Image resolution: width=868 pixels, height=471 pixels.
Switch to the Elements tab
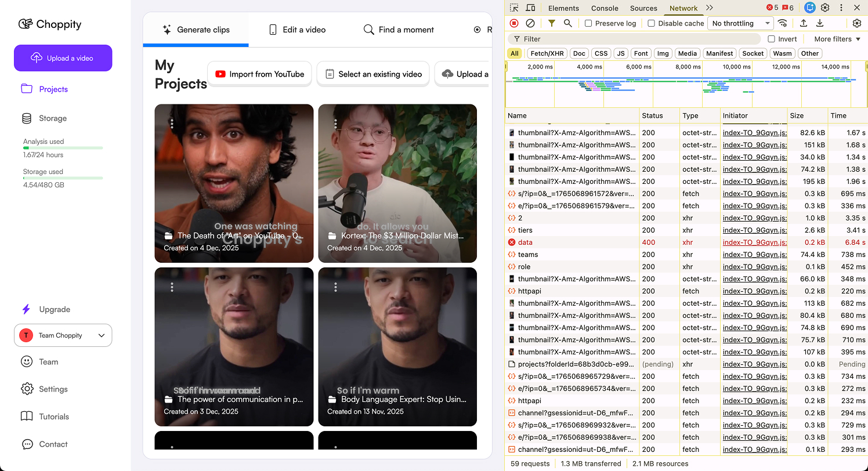[563, 8]
